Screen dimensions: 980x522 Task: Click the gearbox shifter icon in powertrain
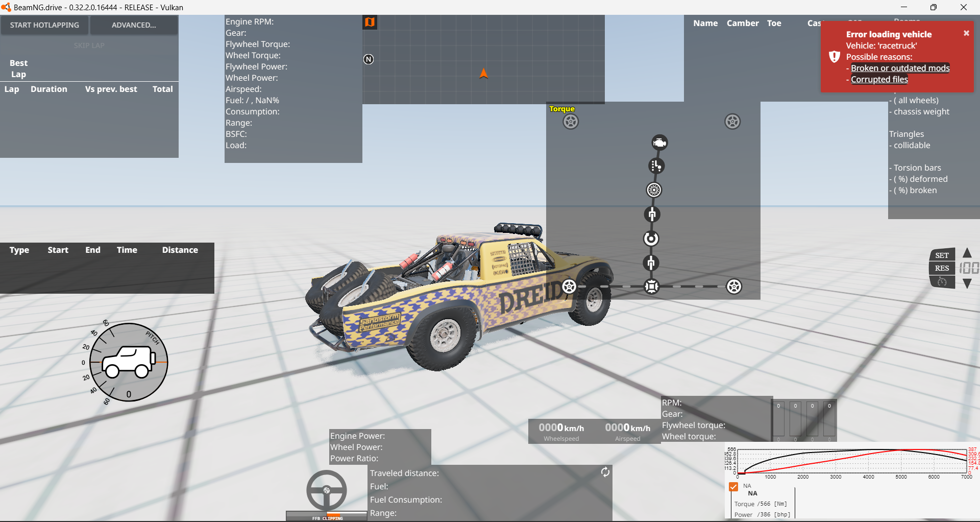656,166
